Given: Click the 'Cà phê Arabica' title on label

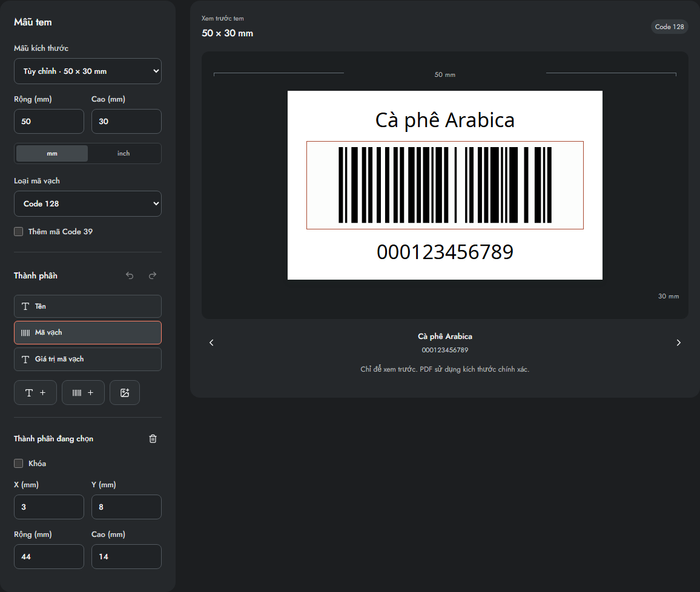Looking at the screenshot, I should pos(445,120).
